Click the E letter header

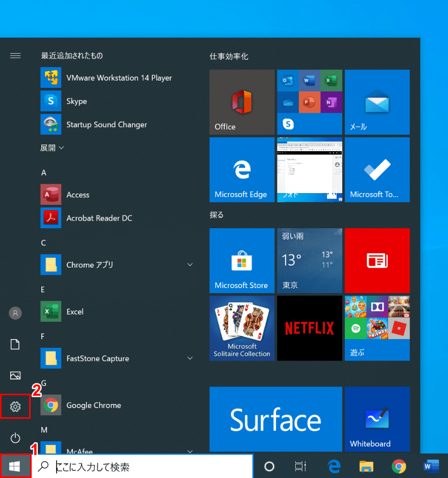(x=43, y=290)
